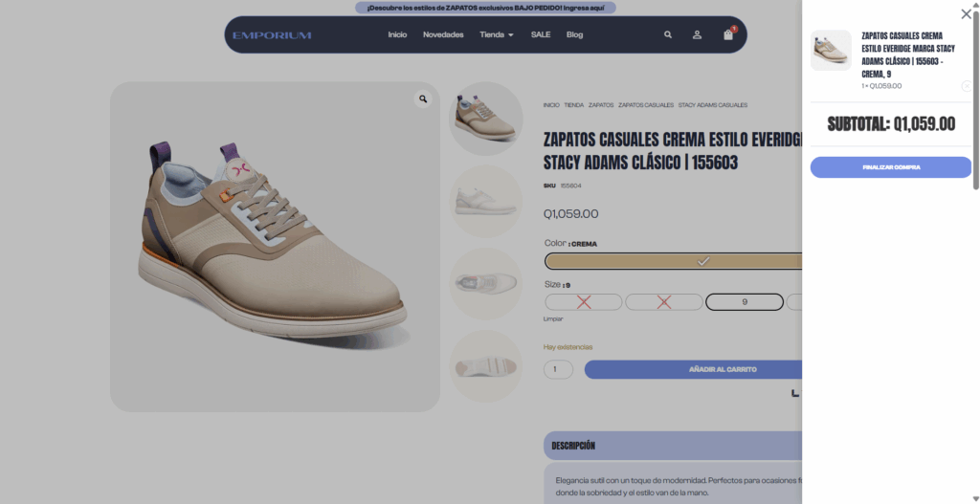Click the SUBTOTAL: Q1,059.00 text
This screenshot has height=504, width=980.
(x=891, y=124)
